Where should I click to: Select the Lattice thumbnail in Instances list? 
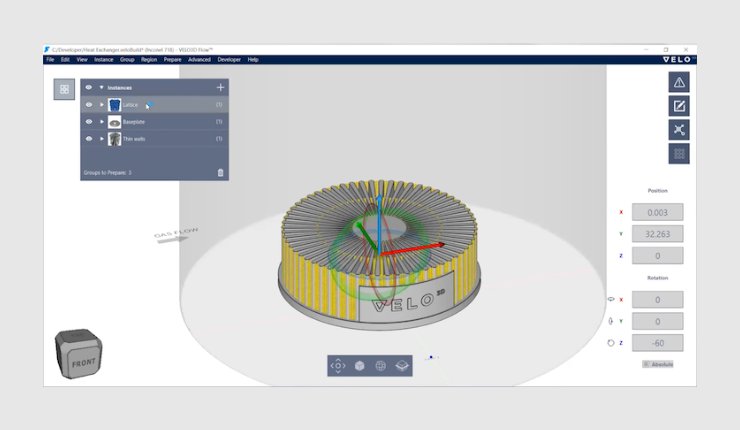(114, 105)
